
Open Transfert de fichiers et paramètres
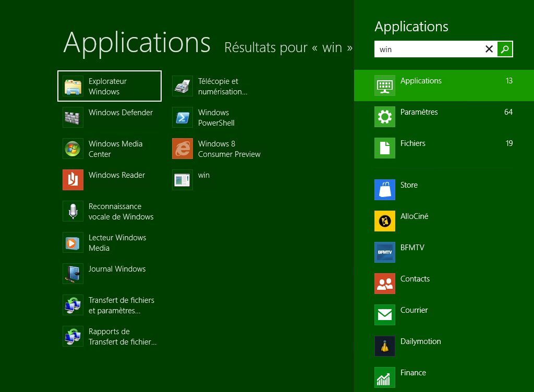tap(110, 305)
